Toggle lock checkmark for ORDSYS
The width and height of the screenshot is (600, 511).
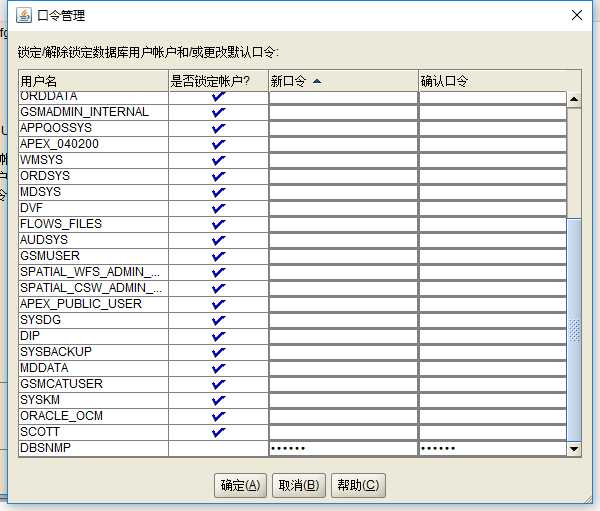coord(218,176)
